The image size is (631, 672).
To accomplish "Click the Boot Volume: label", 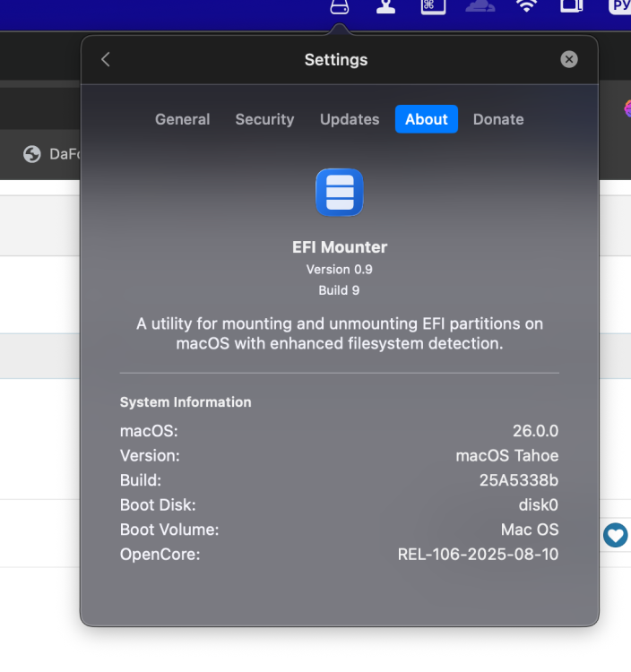I will coord(169,530).
